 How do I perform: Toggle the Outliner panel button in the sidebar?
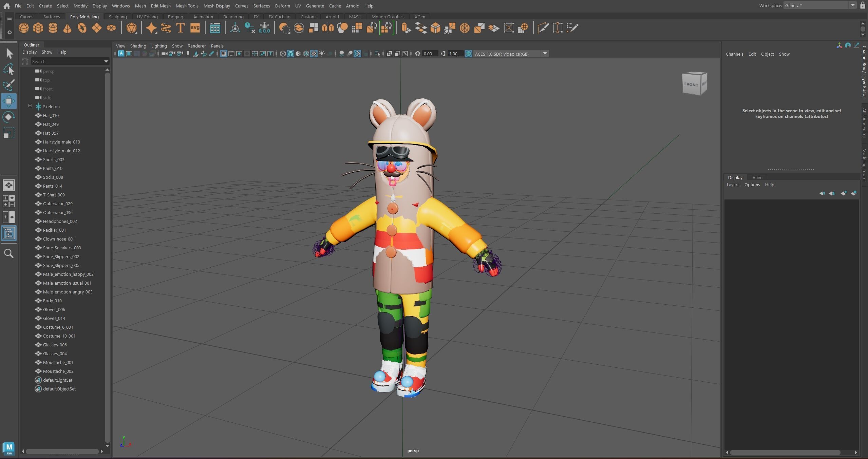(9, 233)
